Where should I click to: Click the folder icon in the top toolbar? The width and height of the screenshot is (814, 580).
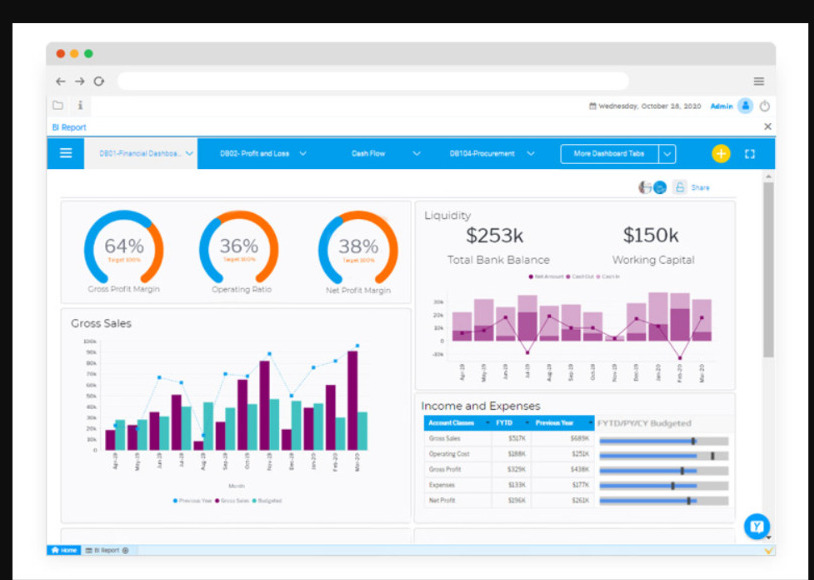pos(58,105)
